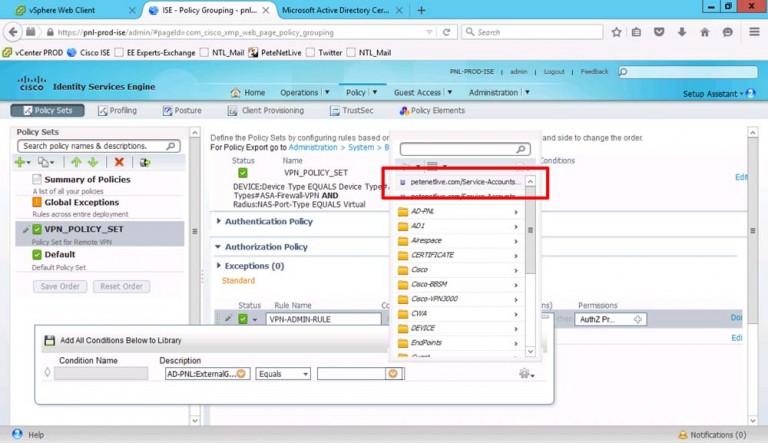The image size is (768, 443).
Task: Click the dictionary list scrollbar down arrow
Action: tap(530, 351)
